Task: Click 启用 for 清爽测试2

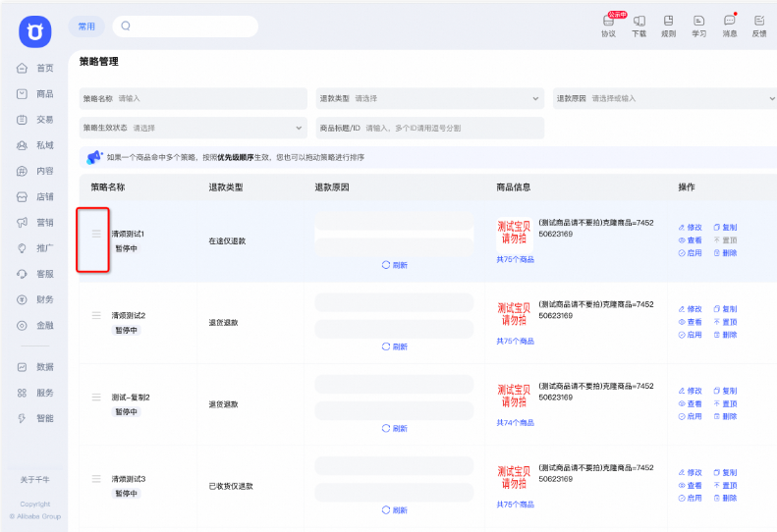Action: tap(691, 335)
